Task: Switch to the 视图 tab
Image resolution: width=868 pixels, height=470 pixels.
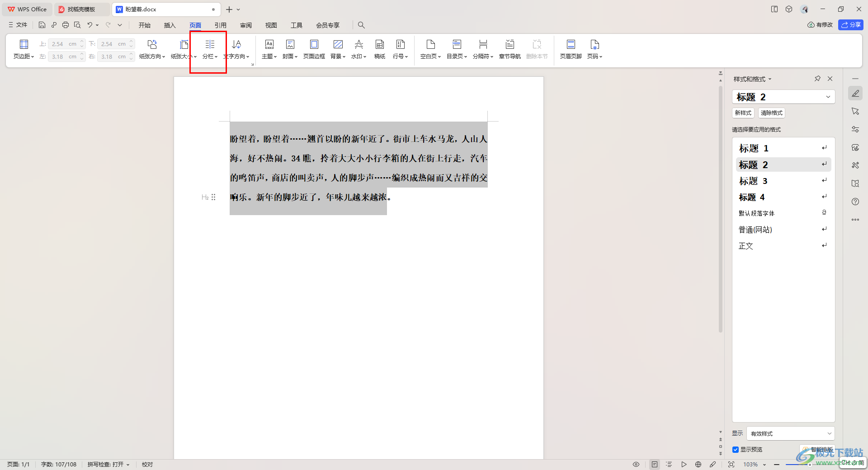Action: tap(271, 25)
